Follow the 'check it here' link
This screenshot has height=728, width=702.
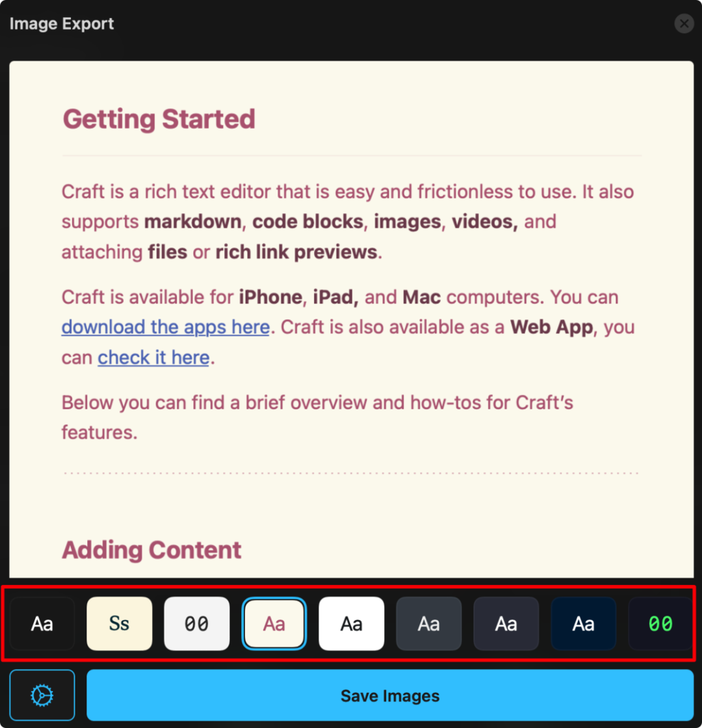click(x=153, y=357)
